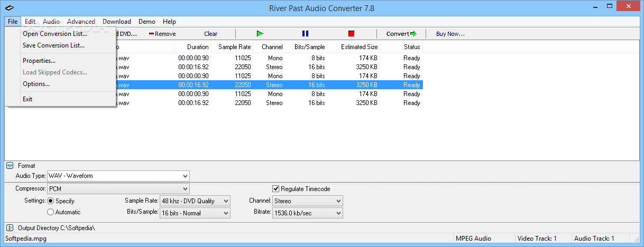644x247 pixels.
Task: Click the green Play icon in toolbar
Action: 260,34
